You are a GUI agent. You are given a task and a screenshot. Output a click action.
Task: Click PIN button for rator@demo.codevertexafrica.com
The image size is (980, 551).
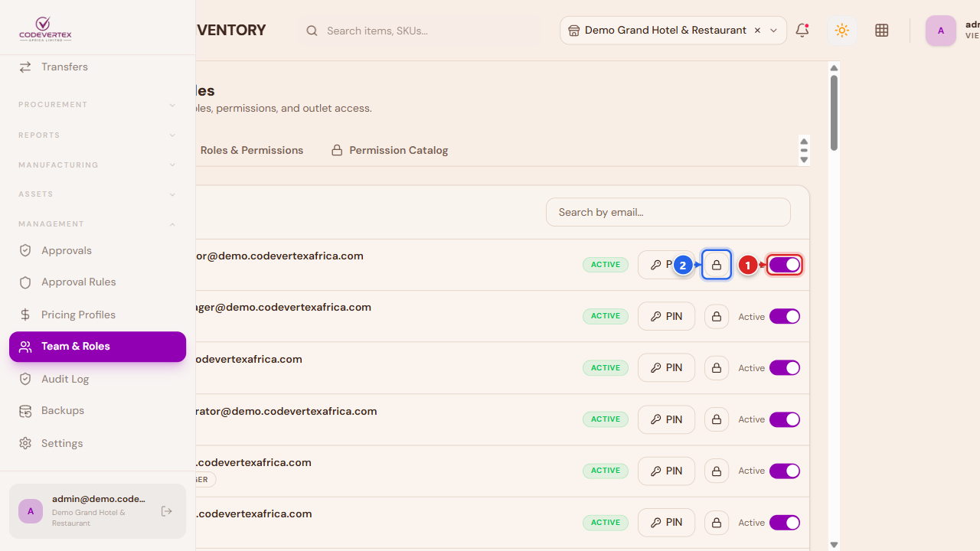click(x=666, y=419)
